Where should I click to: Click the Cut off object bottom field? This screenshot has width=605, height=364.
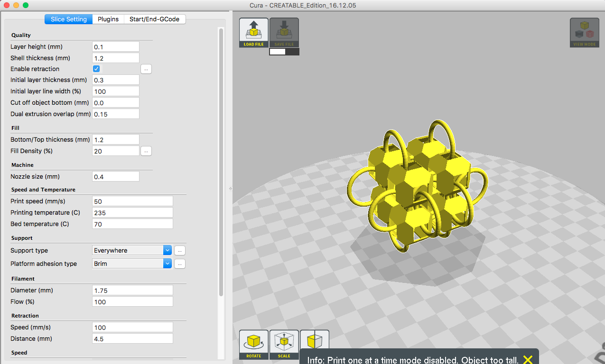(x=115, y=103)
